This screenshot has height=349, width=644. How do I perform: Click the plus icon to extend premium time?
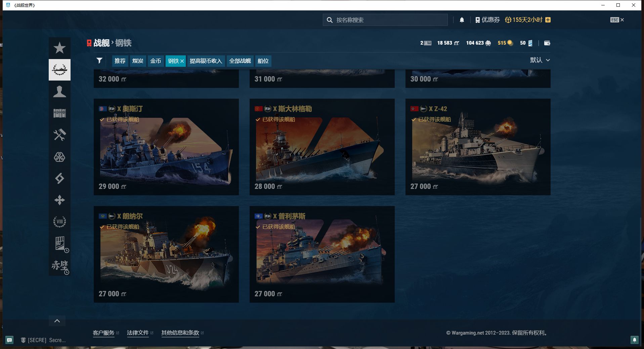point(548,20)
